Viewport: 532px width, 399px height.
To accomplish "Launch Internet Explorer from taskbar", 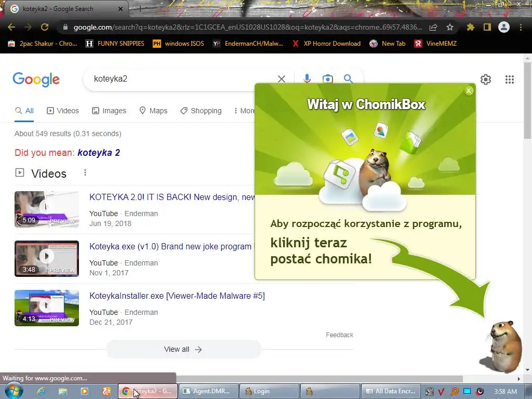I will click(41, 391).
